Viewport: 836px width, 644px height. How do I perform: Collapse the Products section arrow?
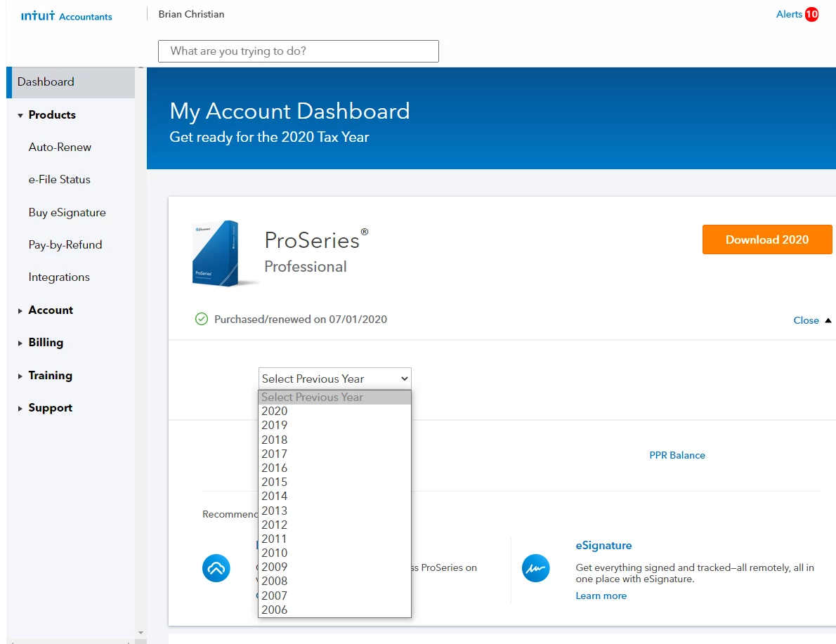(x=20, y=115)
